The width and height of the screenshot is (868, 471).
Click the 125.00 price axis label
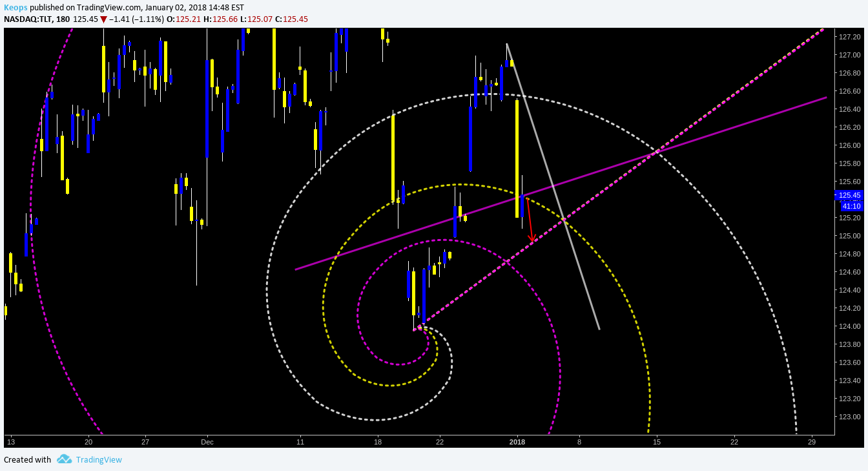click(x=849, y=236)
